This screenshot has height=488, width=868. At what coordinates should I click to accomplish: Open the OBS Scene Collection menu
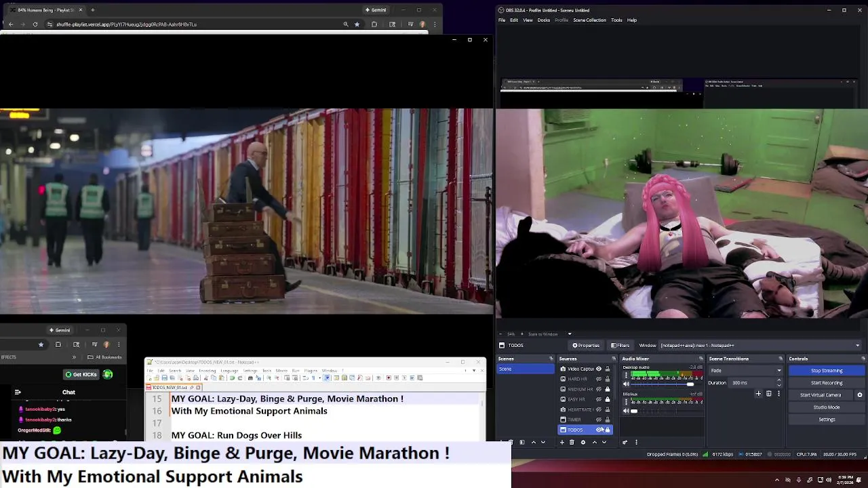click(x=589, y=20)
